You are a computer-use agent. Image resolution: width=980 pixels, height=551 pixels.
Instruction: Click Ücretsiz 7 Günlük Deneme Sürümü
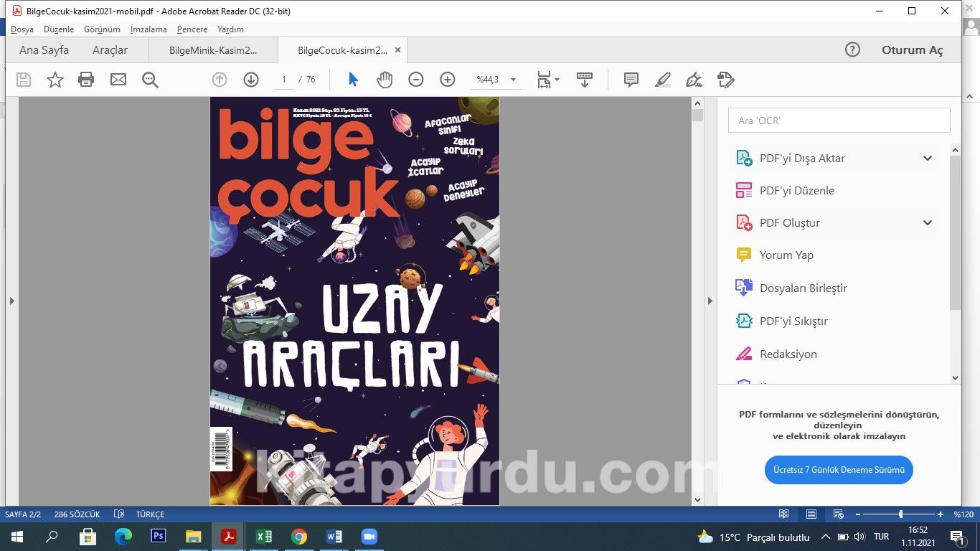839,470
